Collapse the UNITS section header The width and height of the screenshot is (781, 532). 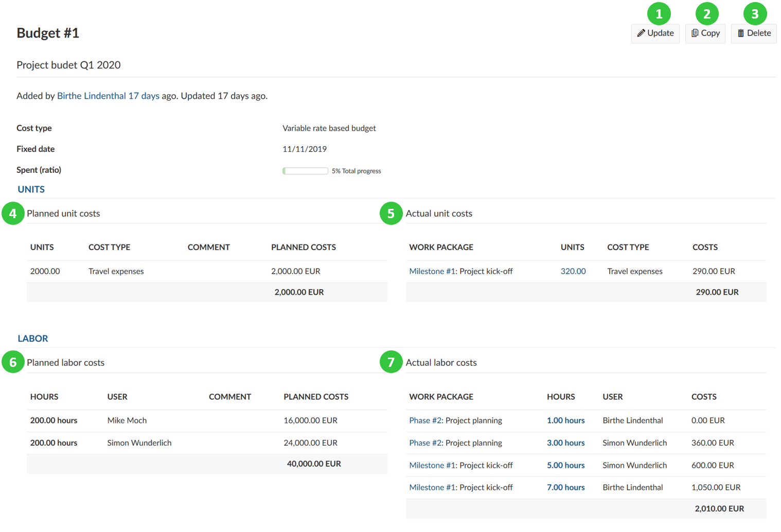[31, 189]
